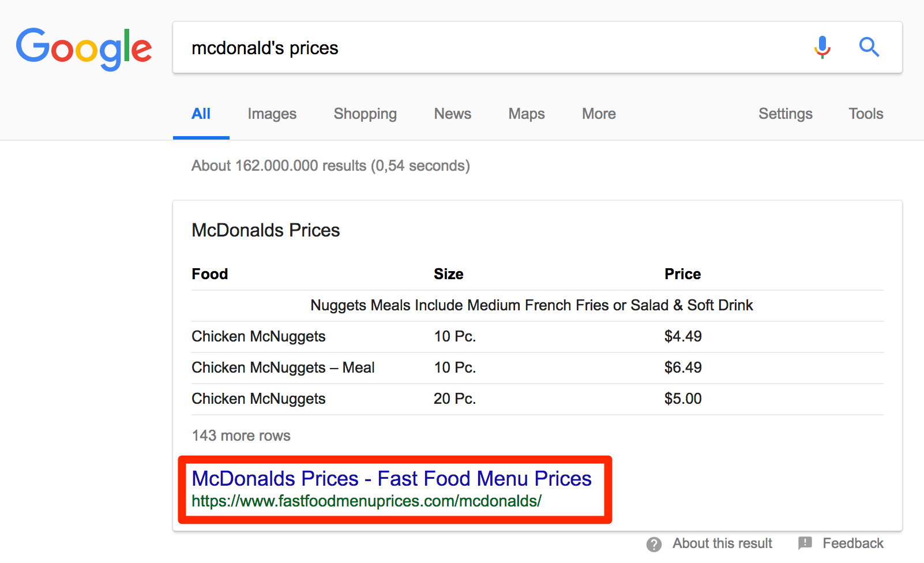This screenshot has height=563, width=924.
Task: Click the Chicken McNuggets – Meal row
Action: pos(283,367)
